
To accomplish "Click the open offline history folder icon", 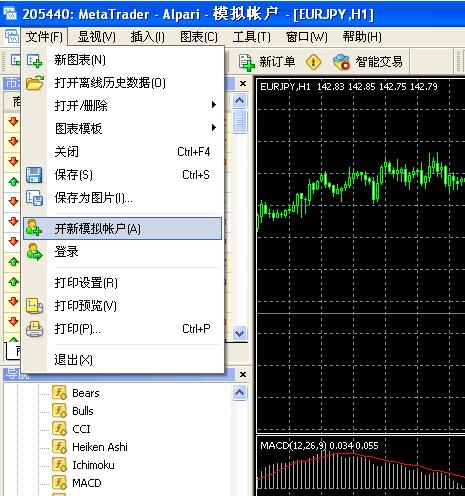I will pos(35,83).
